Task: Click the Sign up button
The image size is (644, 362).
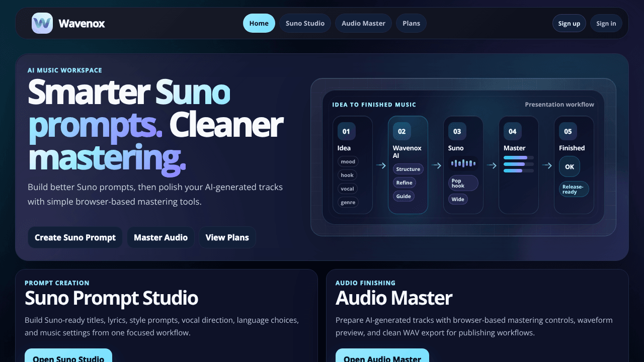Action: (569, 23)
